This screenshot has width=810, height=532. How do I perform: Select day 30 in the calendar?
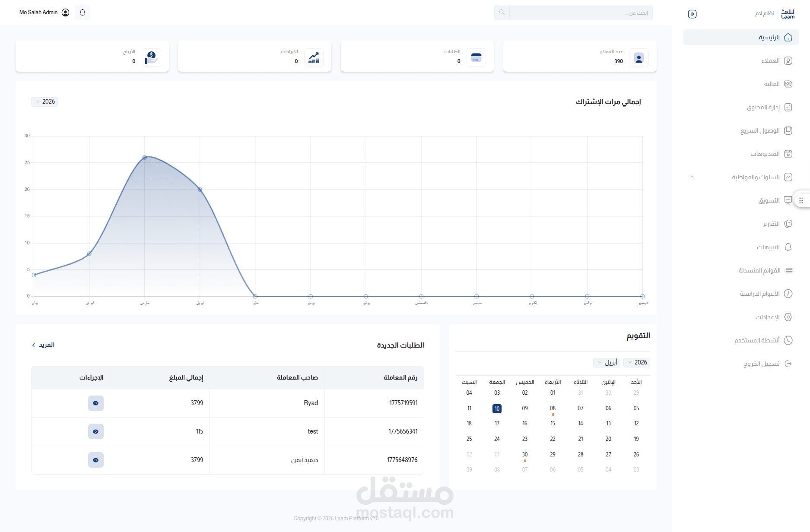tap(525, 455)
